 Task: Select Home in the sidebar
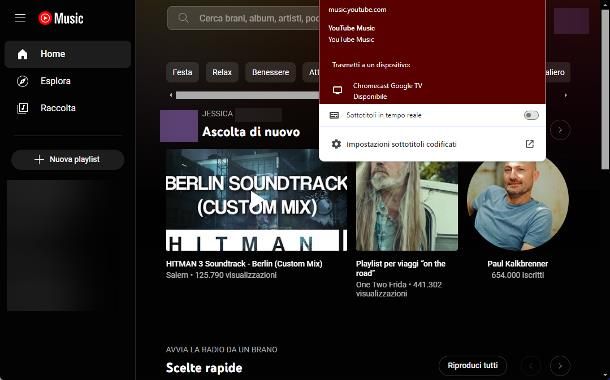coord(68,54)
